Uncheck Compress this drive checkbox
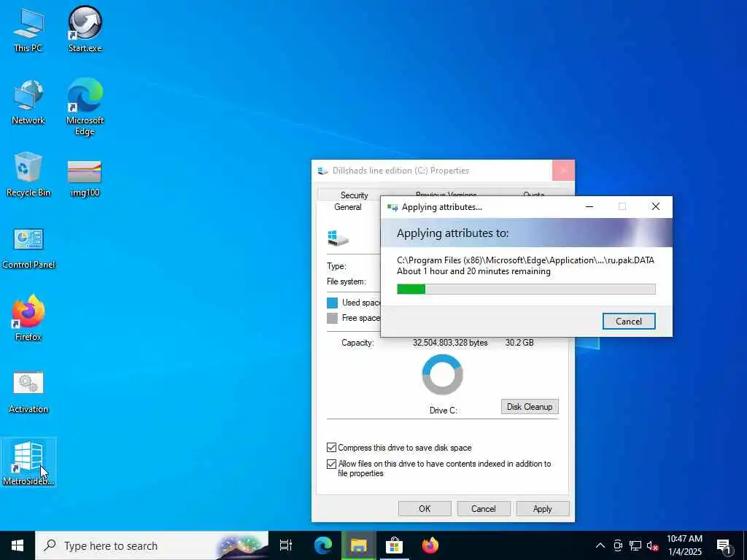This screenshot has width=747, height=560. coord(332,448)
